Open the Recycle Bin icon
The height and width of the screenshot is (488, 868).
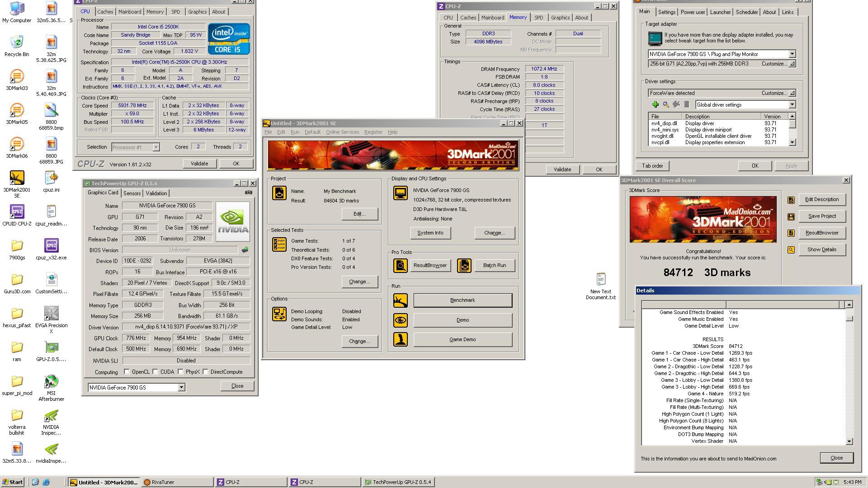pos(17,42)
